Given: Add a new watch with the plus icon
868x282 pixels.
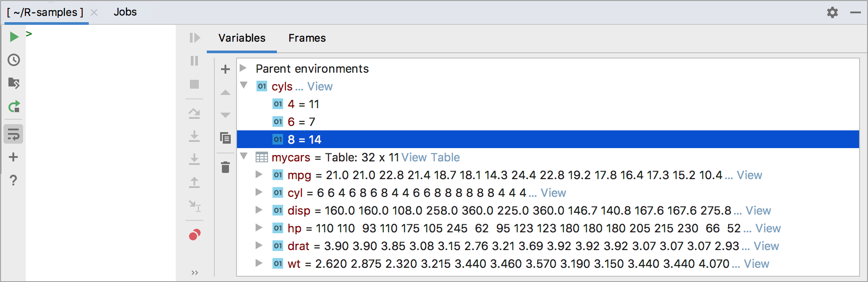Looking at the screenshot, I should (225, 69).
